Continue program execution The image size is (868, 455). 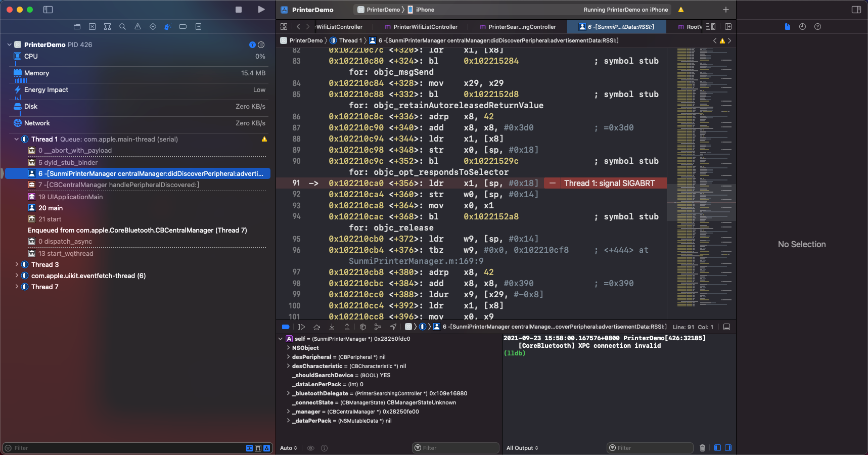coord(301,327)
